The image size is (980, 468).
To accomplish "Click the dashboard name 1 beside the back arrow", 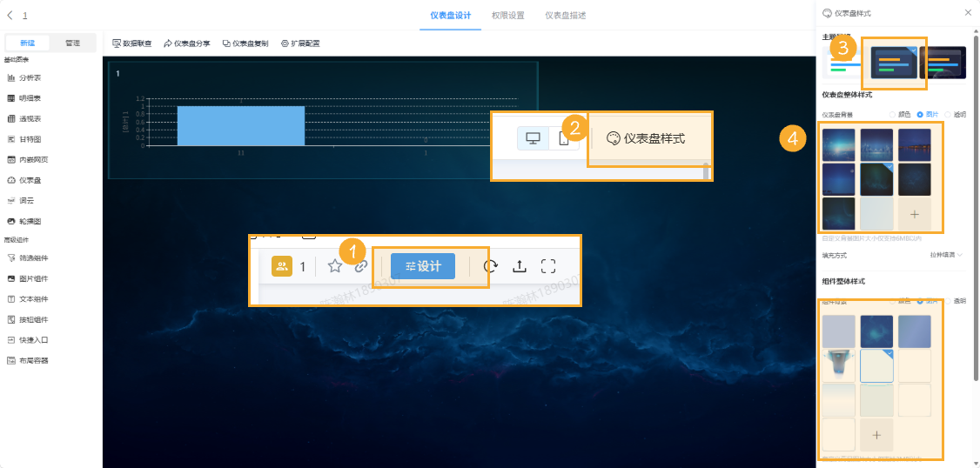I will coord(25,16).
